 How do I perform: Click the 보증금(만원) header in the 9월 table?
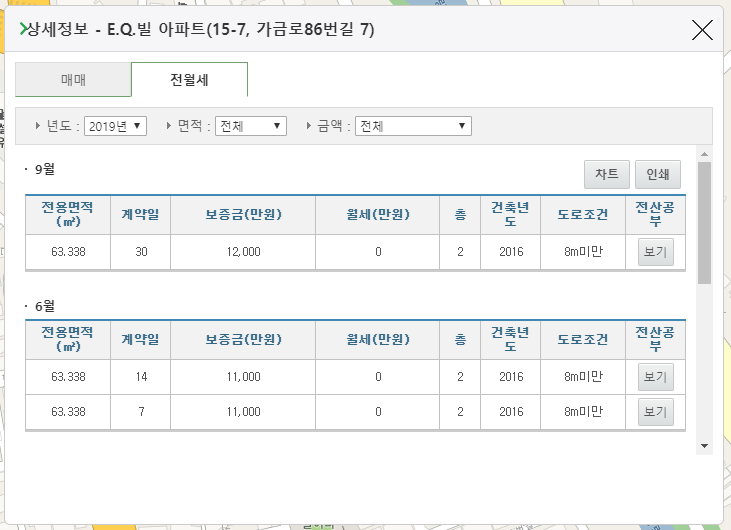(243, 214)
